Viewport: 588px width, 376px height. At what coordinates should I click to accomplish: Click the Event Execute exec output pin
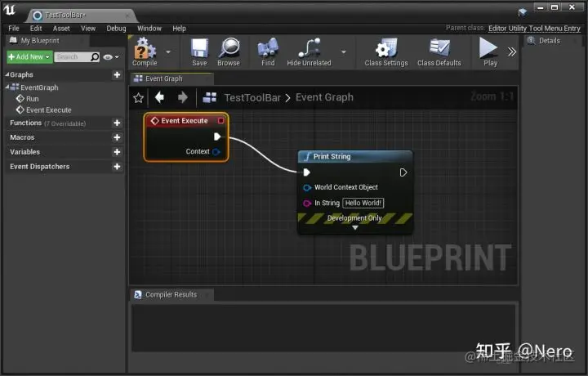click(217, 137)
